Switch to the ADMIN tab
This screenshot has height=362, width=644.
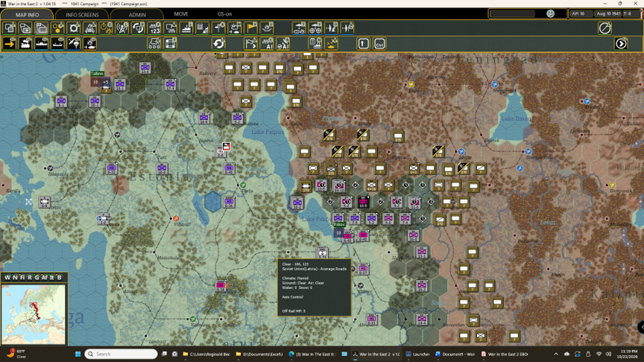click(x=137, y=14)
